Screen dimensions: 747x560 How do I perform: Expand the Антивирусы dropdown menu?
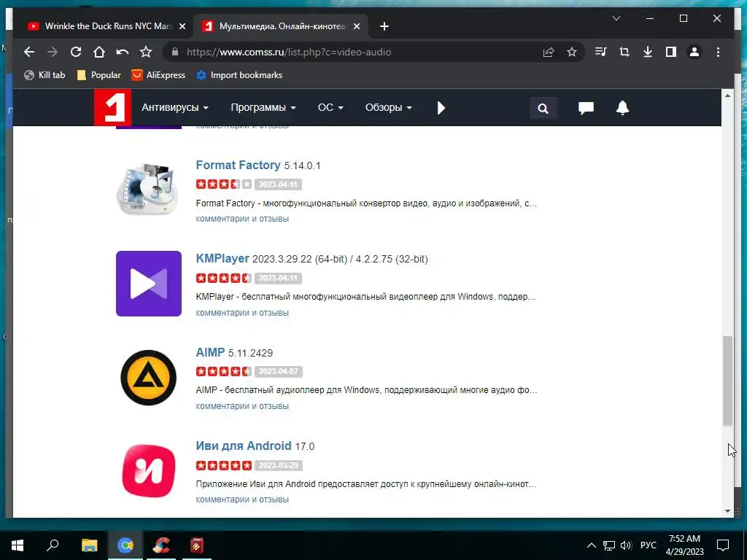click(175, 108)
